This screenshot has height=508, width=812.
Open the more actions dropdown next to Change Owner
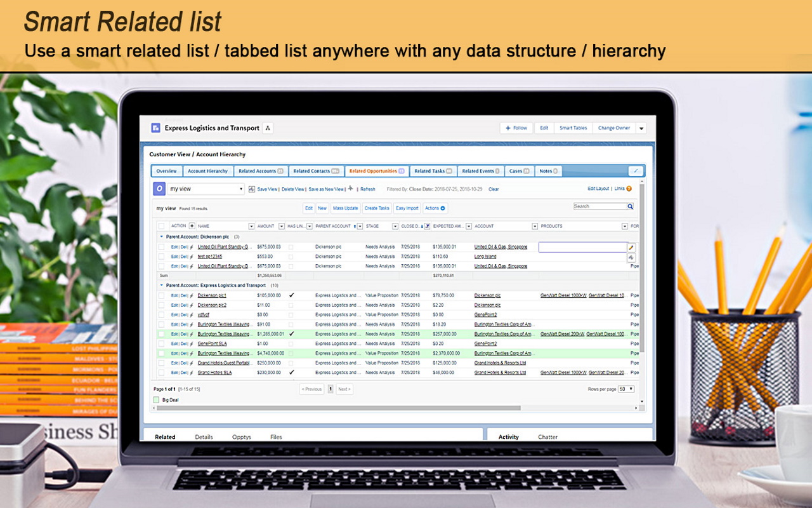[641, 128]
